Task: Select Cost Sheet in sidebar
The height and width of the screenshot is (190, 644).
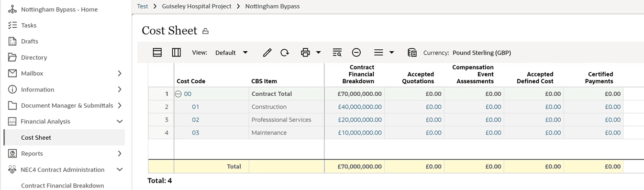Action: coord(64,137)
